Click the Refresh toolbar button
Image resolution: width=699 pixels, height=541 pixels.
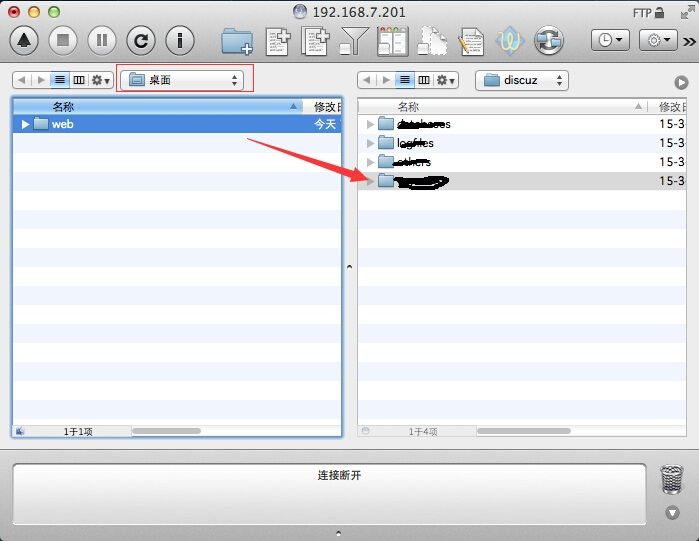(141, 41)
